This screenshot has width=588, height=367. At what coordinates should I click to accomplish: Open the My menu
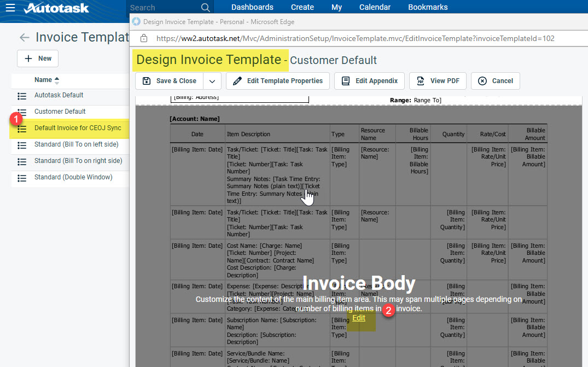336,7
